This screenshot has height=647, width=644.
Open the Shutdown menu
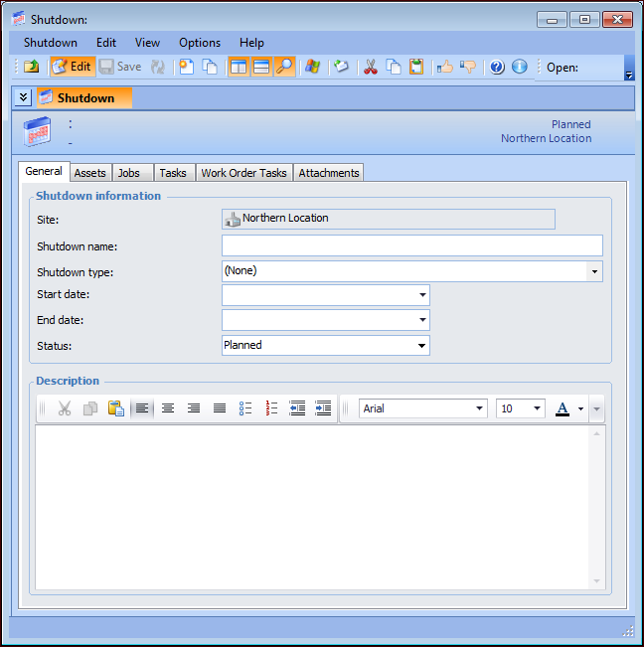pyautogui.click(x=51, y=43)
